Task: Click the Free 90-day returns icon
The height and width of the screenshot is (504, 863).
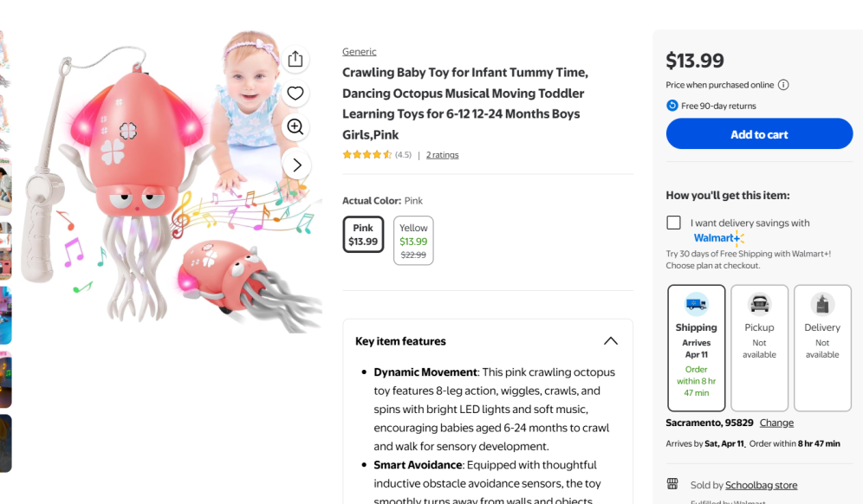Action: click(672, 106)
